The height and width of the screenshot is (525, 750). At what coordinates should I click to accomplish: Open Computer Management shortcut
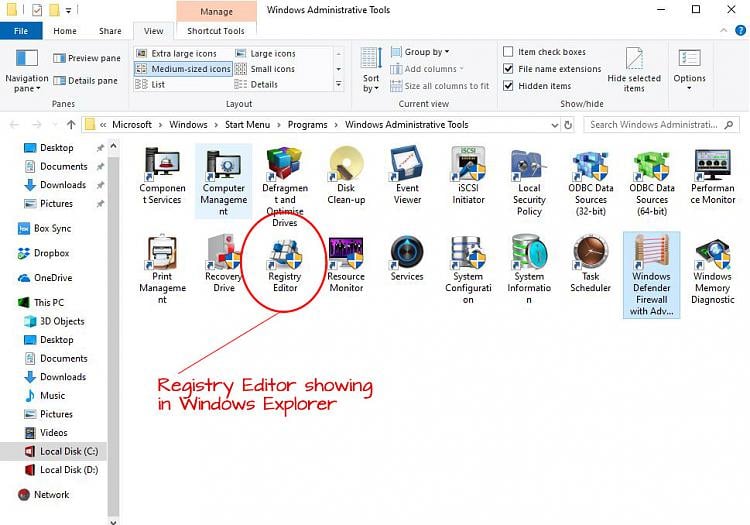point(223,181)
